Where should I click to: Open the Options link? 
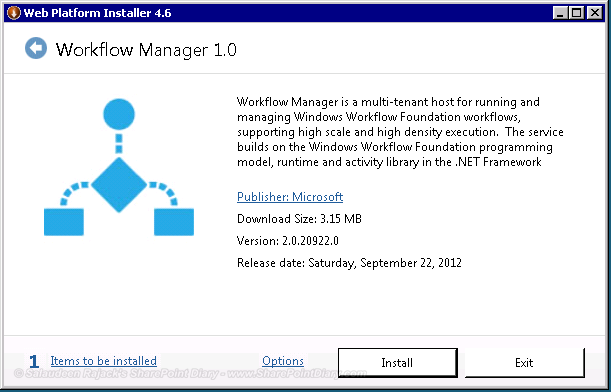point(283,361)
